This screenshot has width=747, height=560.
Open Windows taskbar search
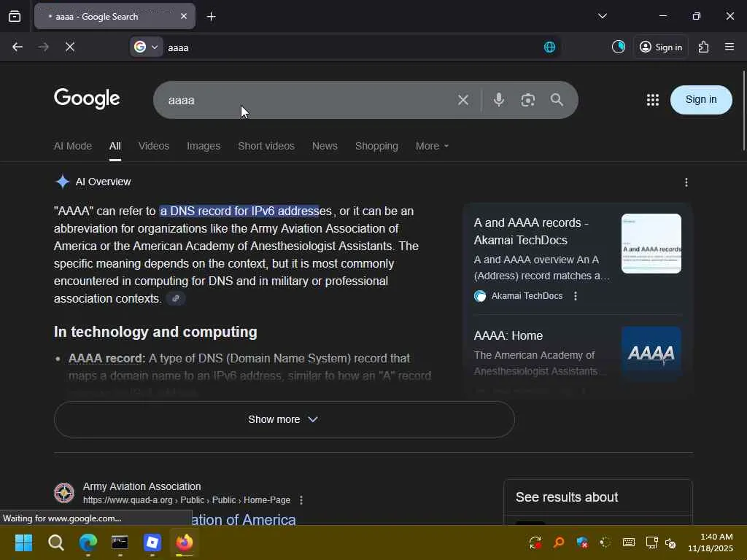55,542
